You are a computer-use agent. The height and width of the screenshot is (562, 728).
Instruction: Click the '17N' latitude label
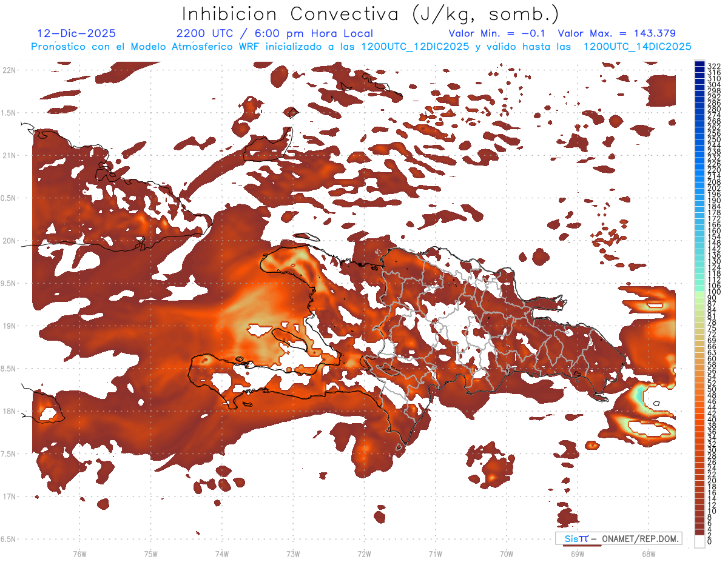coord(10,497)
